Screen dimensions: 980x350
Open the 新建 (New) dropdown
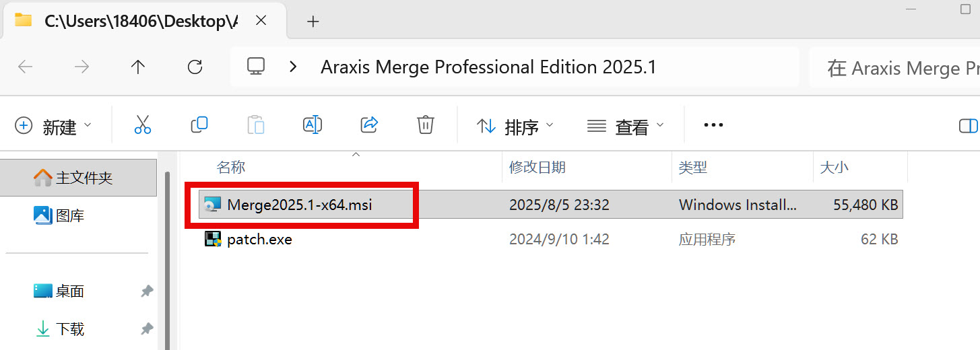click(53, 126)
